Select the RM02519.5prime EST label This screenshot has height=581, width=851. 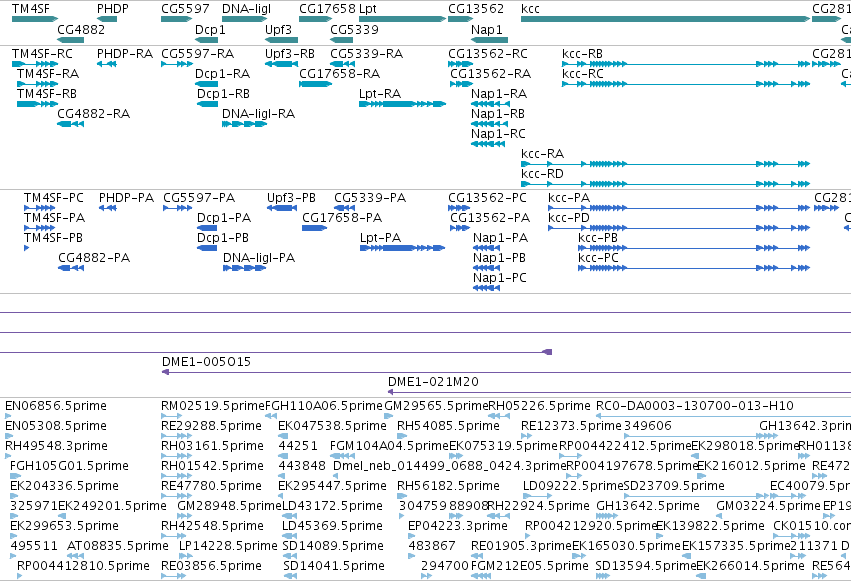tap(213, 406)
